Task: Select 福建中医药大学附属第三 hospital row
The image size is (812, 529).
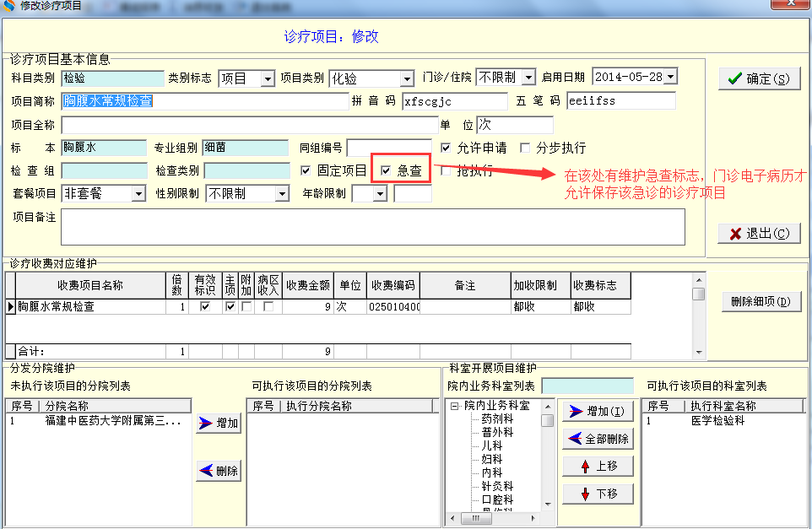Action: (x=99, y=421)
